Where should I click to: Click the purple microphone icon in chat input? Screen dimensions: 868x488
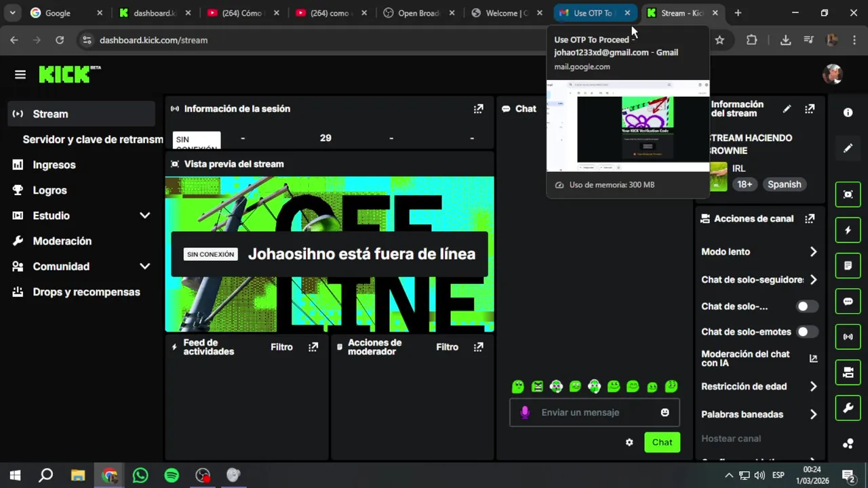click(x=524, y=412)
